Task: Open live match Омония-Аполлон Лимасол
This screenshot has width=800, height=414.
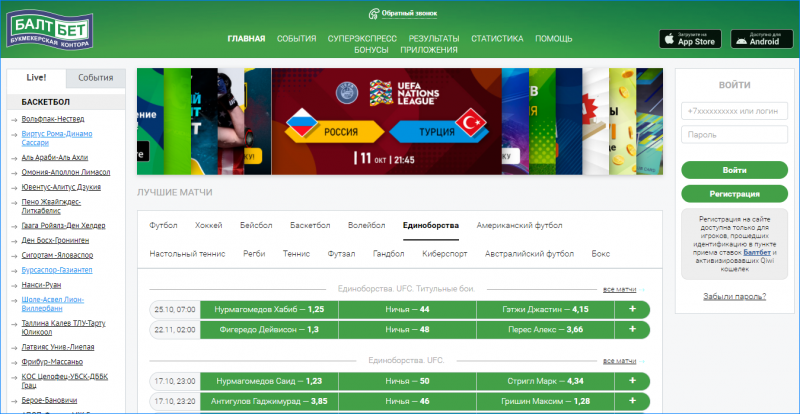Action: (x=66, y=173)
